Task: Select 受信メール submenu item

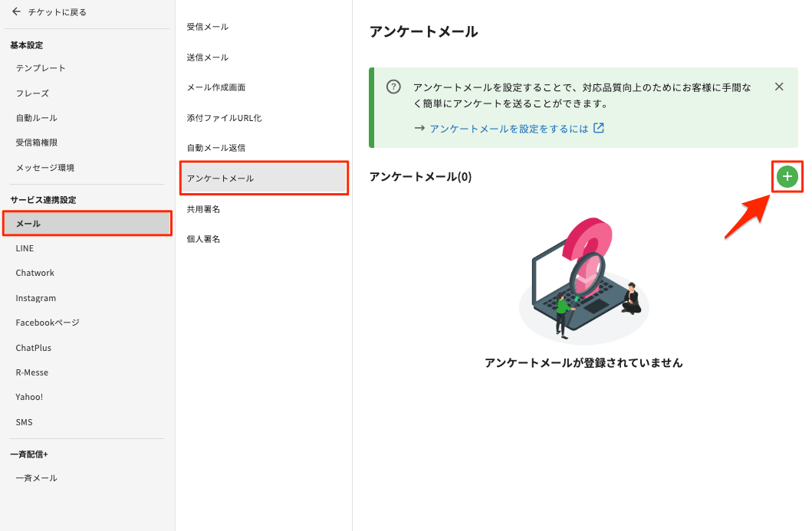Action: pyautogui.click(x=208, y=27)
